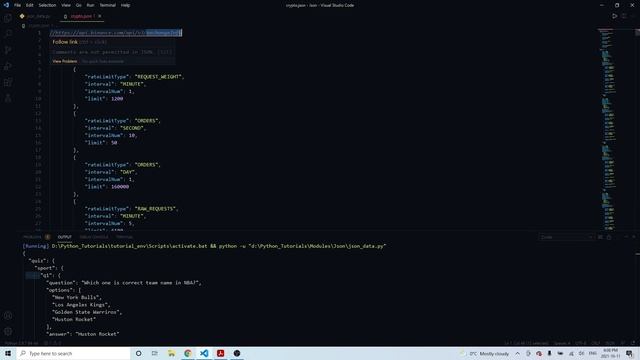Click the [Running] command line in output
640x360 pixels.
[204, 246]
